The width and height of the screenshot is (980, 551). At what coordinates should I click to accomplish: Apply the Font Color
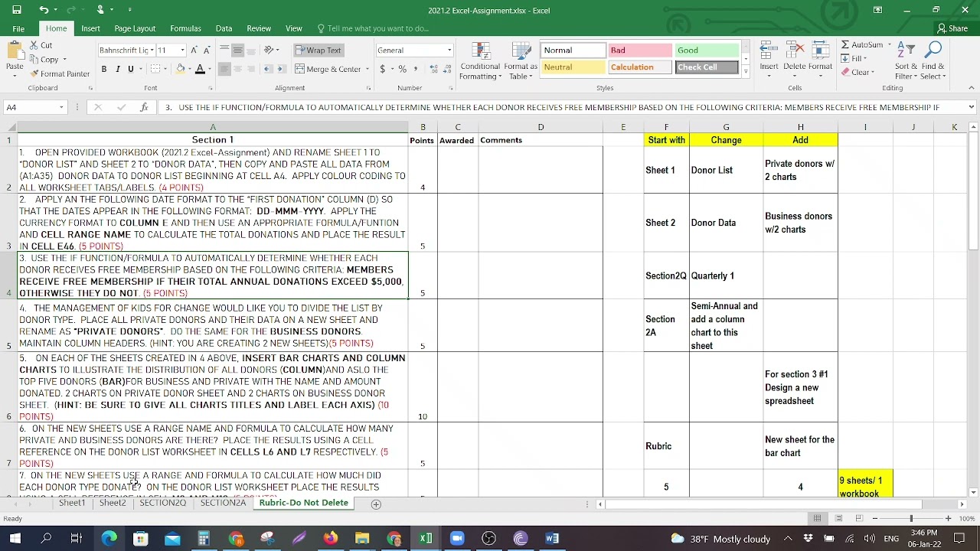pos(200,69)
